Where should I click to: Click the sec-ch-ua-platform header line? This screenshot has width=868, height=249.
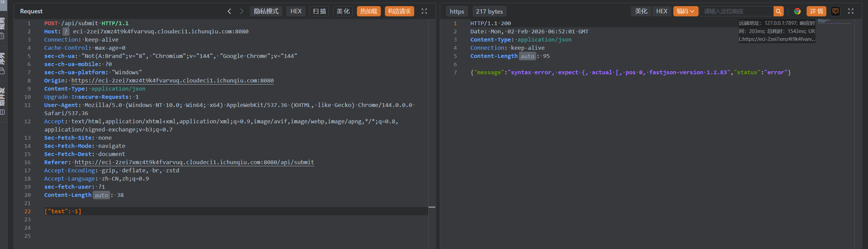tap(93, 72)
